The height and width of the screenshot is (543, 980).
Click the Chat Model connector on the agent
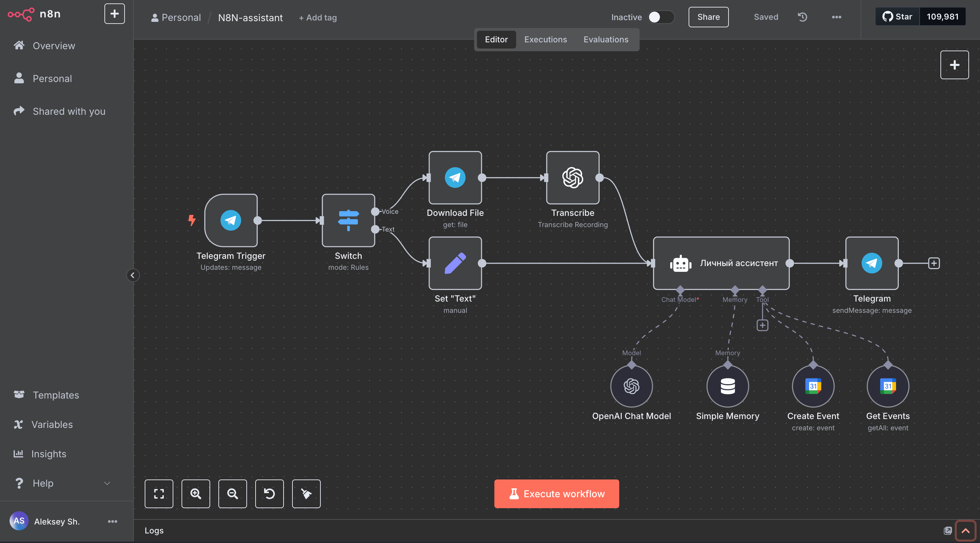point(680,290)
